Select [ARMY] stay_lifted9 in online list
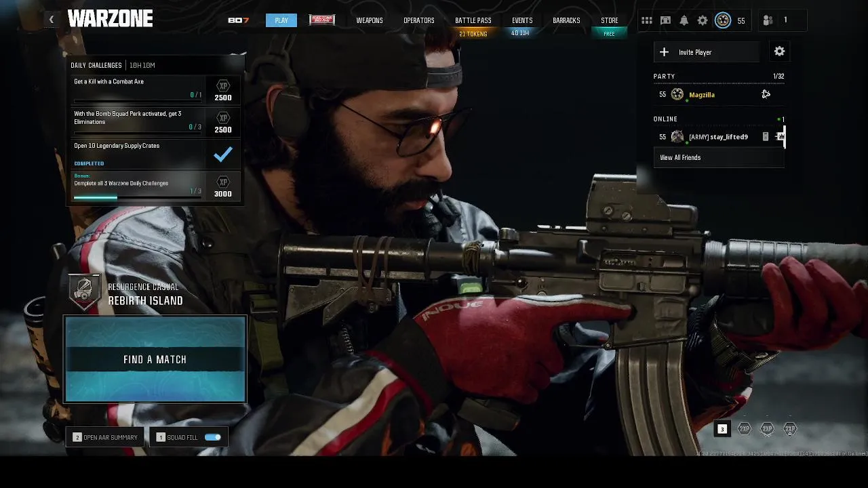Screen dimensions: 868x488 point(719,136)
